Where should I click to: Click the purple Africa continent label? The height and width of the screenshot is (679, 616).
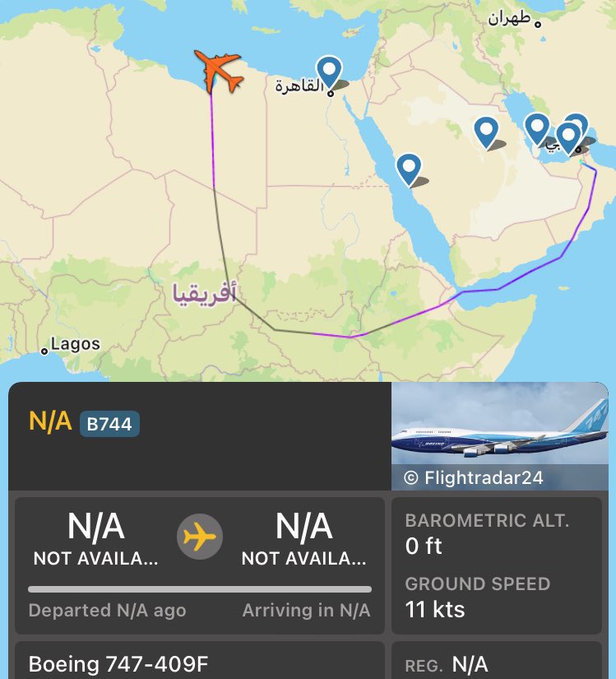(x=204, y=291)
